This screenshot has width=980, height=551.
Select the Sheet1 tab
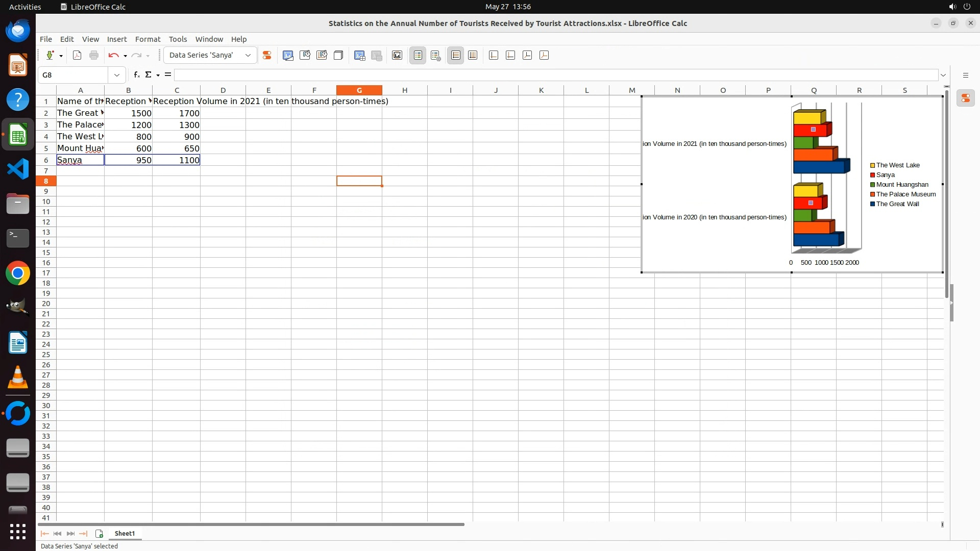[125, 534]
